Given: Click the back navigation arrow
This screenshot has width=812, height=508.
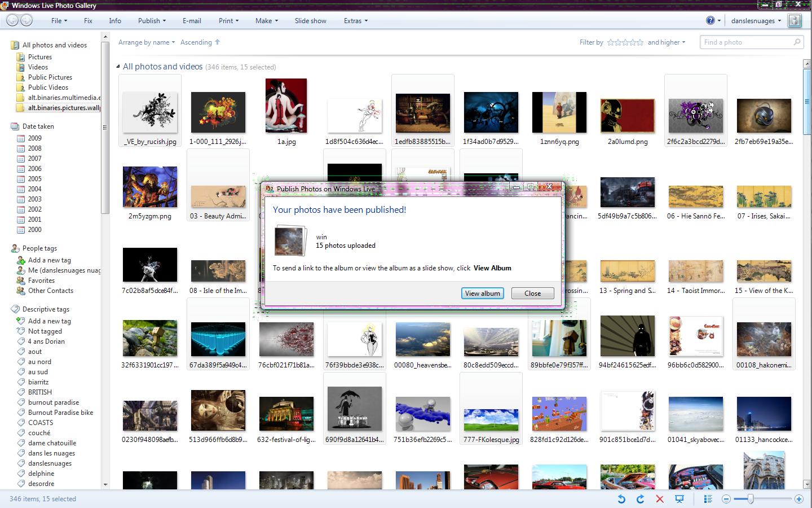Looking at the screenshot, I should [12, 20].
